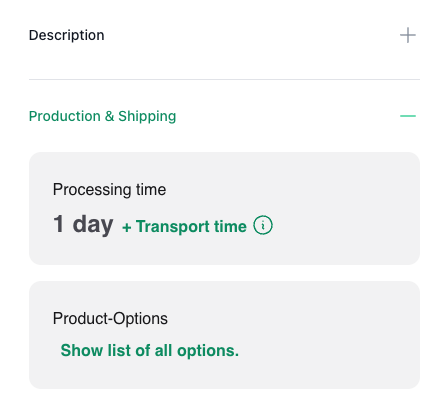Open the Description accordion heading
This screenshot has width=440, height=411.
tap(67, 35)
